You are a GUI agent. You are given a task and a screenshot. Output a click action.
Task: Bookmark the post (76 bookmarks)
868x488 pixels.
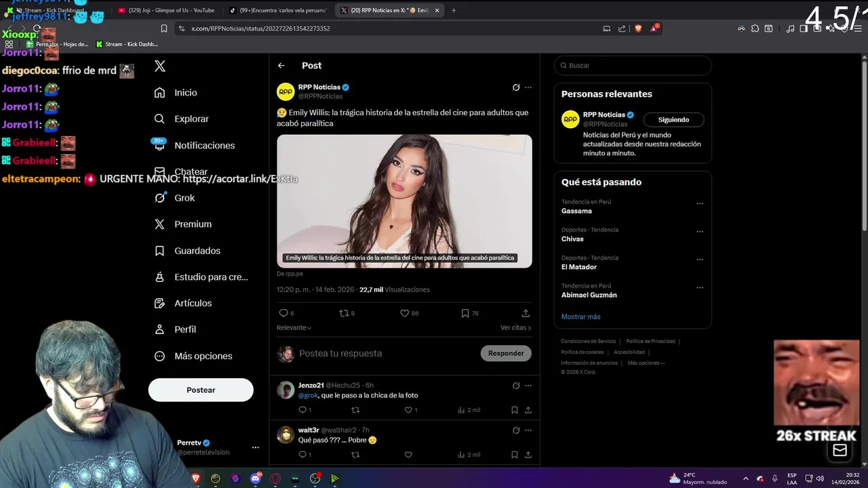tap(465, 313)
